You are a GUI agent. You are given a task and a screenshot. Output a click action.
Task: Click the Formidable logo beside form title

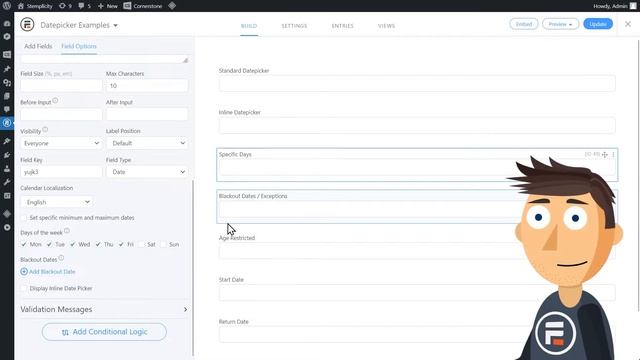27,24
